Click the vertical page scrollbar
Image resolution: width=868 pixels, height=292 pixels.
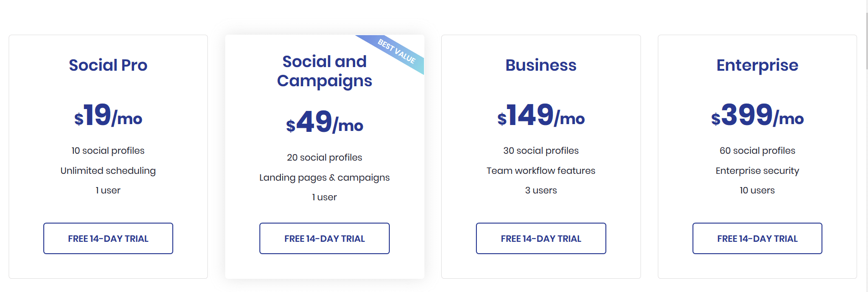pyautogui.click(x=866, y=146)
